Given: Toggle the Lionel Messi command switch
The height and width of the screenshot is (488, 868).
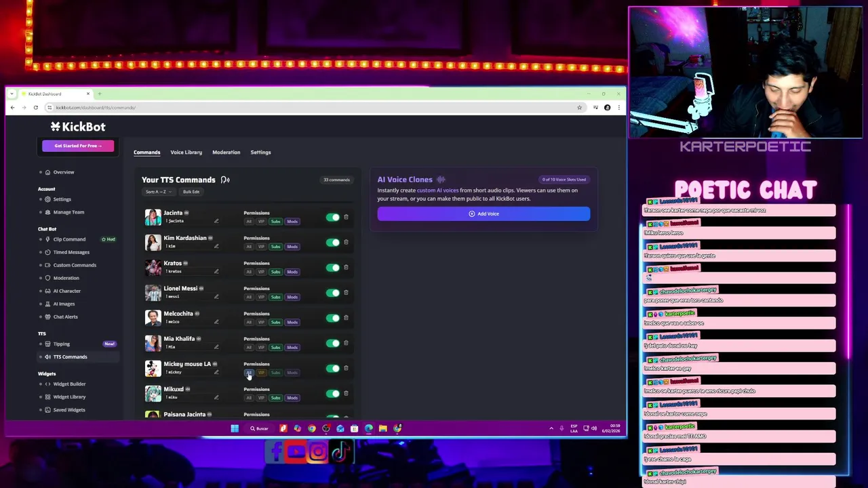Looking at the screenshot, I should 332,293.
